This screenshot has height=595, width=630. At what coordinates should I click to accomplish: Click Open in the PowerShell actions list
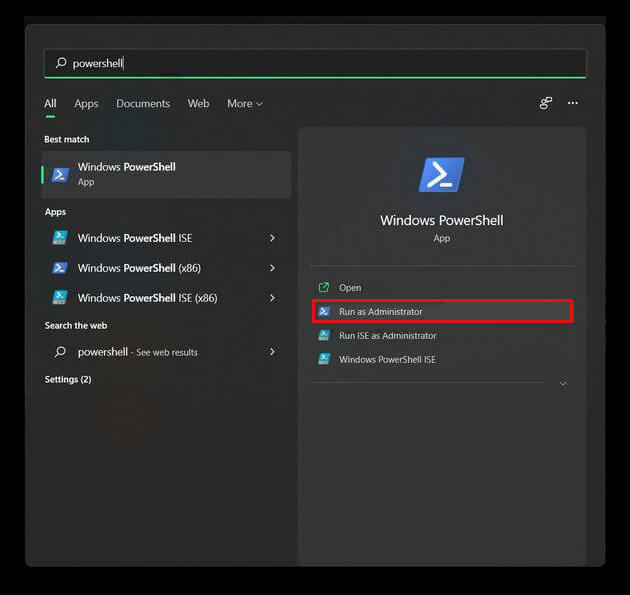click(350, 288)
